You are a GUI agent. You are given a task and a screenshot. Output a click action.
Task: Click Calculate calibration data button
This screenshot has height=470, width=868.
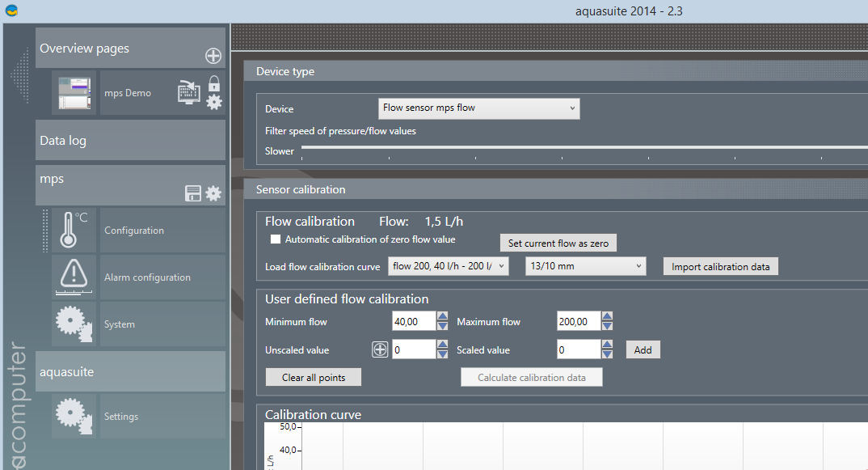(532, 378)
